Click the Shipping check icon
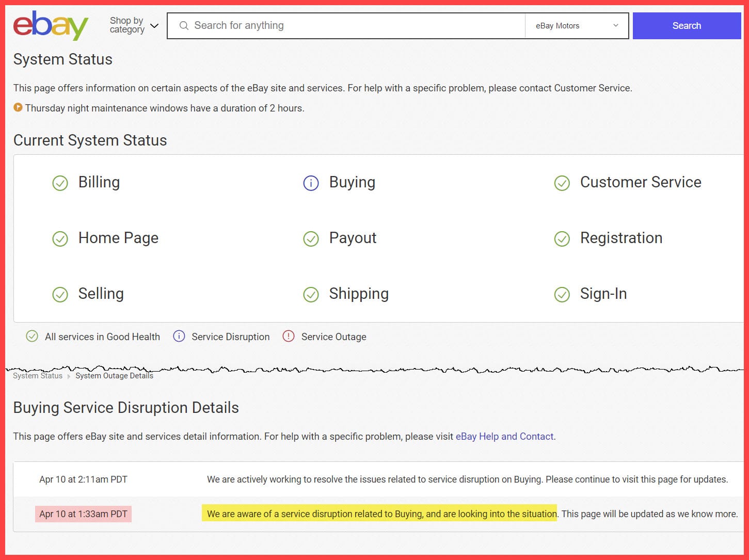The height and width of the screenshot is (560, 749). tap(311, 295)
